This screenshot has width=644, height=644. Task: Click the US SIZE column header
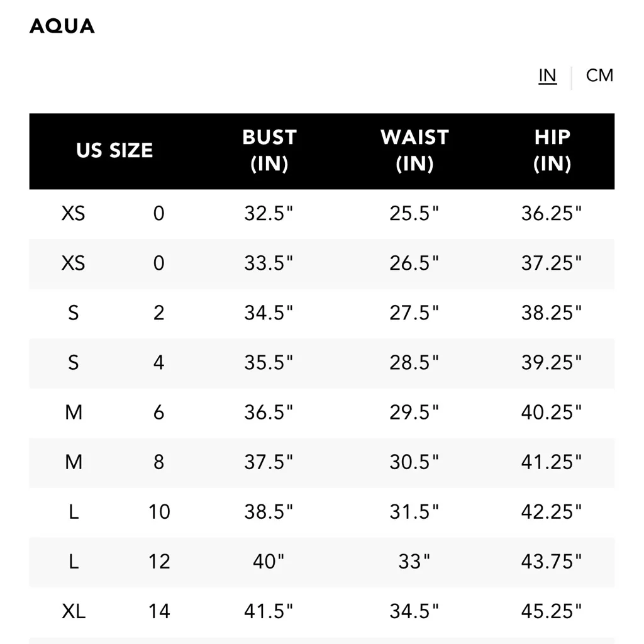(114, 151)
